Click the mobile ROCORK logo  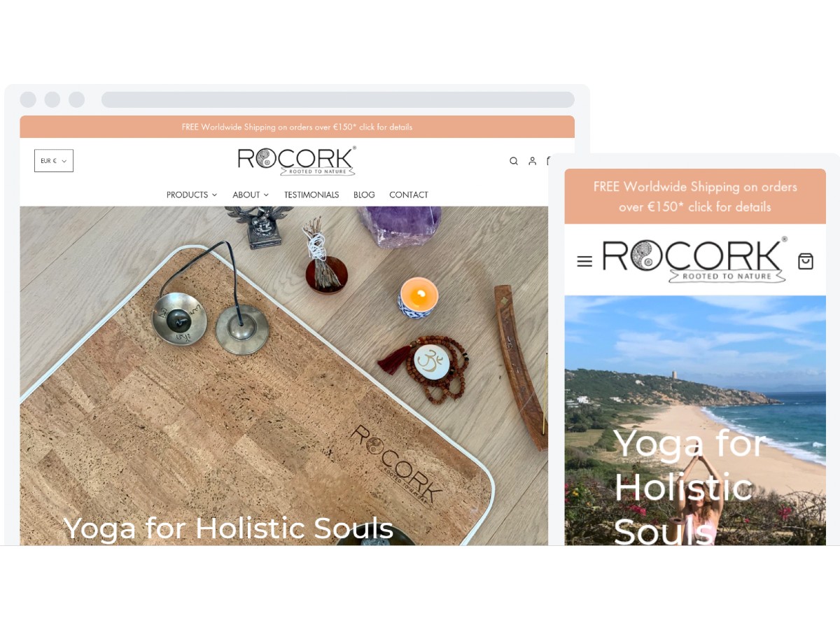click(694, 260)
